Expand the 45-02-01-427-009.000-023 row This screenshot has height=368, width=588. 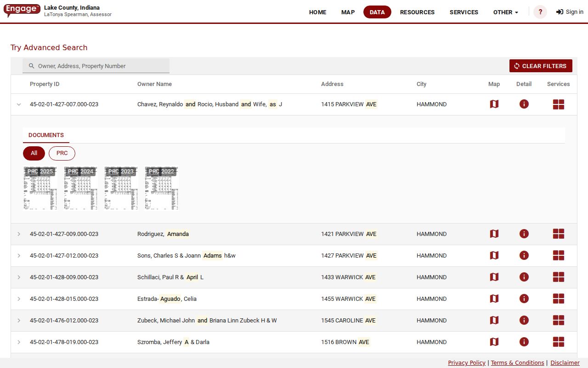[19, 234]
